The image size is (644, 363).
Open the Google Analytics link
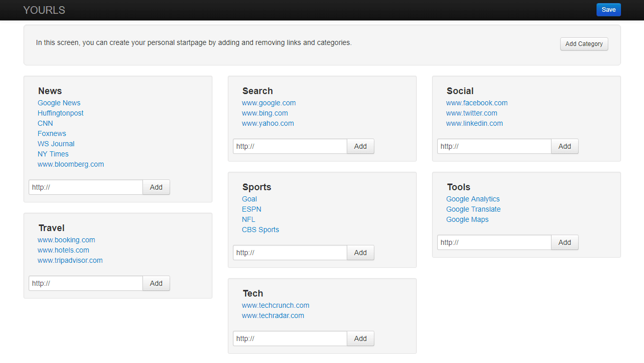[x=473, y=199]
